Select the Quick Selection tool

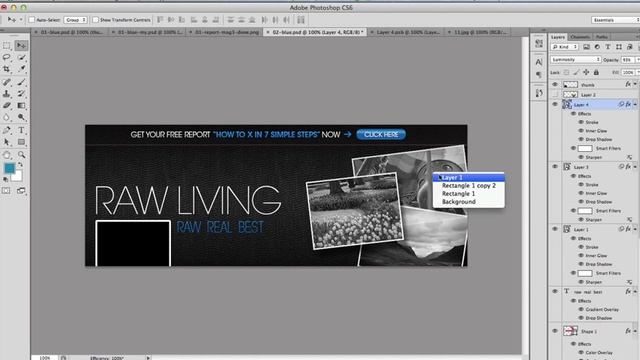[21, 57]
